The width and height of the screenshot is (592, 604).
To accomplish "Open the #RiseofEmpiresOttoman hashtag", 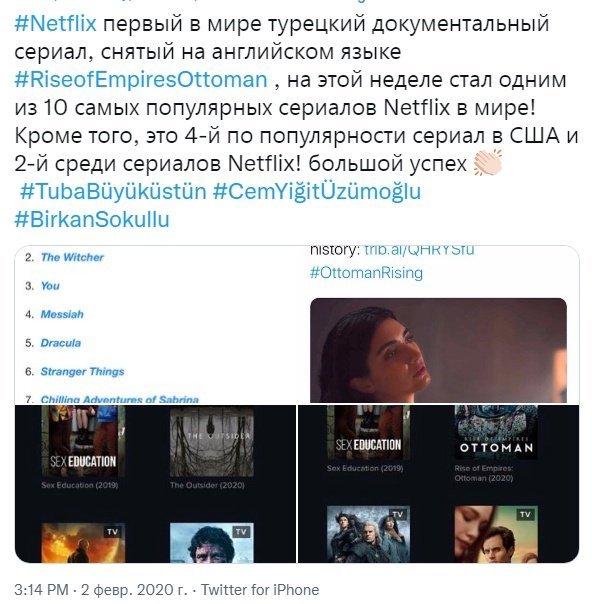I will pos(141,80).
